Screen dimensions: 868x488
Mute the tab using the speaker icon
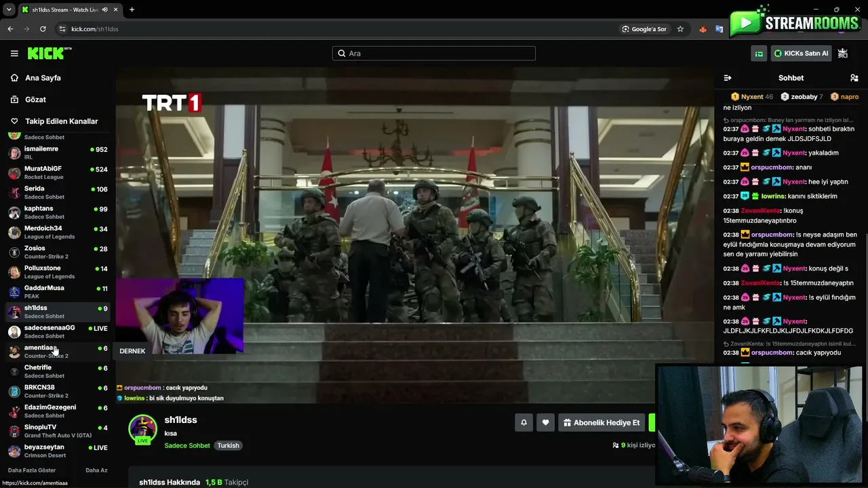point(105,9)
